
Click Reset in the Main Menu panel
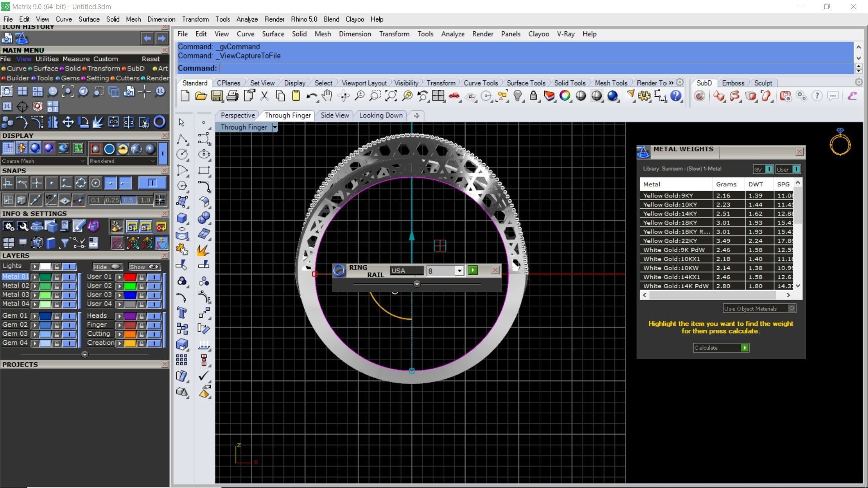pos(151,59)
